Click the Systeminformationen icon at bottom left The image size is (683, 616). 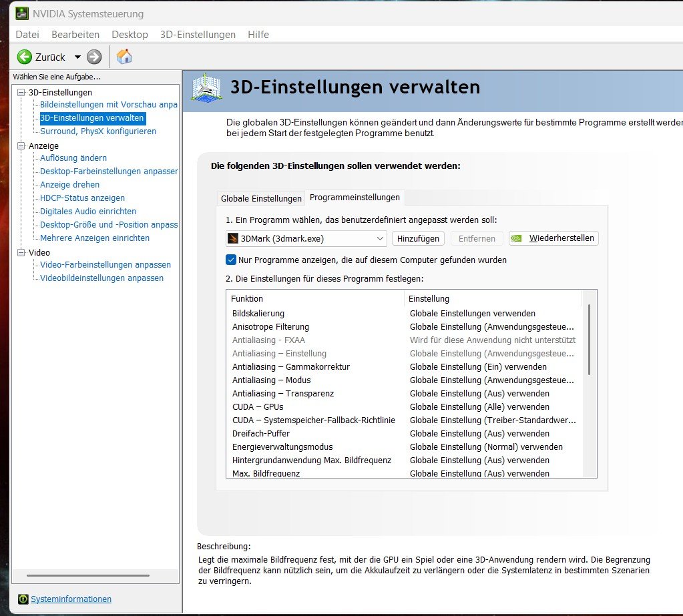[x=23, y=599]
